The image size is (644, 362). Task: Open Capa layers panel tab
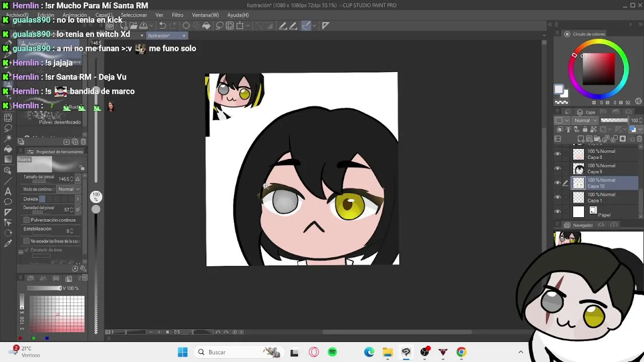[587, 112]
